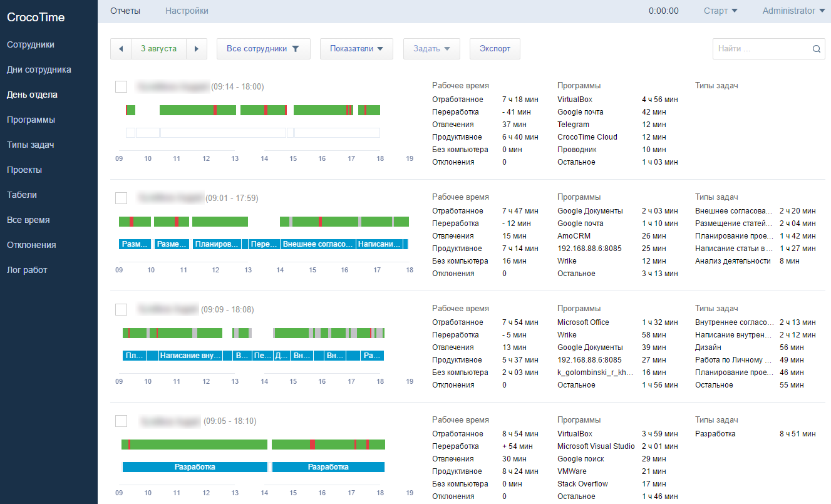Screen dimensions: 831x504
Task: Expand the Задать dropdown
Action: coord(431,49)
